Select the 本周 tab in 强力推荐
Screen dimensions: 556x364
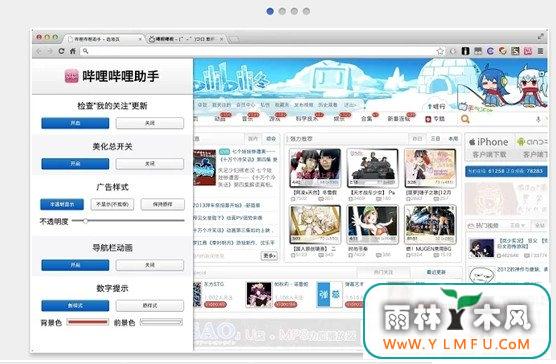453,139
